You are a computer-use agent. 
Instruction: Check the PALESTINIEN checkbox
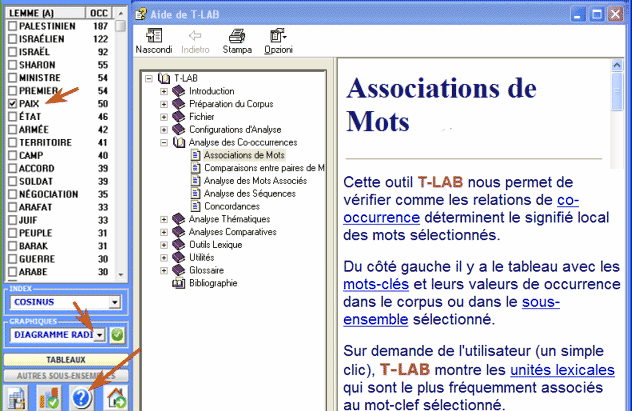[x=12, y=26]
